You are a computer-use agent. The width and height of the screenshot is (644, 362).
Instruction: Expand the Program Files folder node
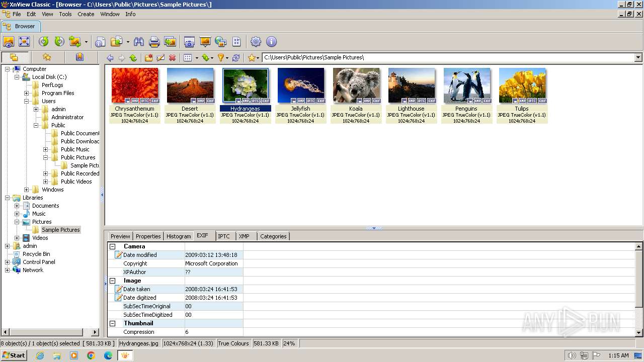click(27, 93)
